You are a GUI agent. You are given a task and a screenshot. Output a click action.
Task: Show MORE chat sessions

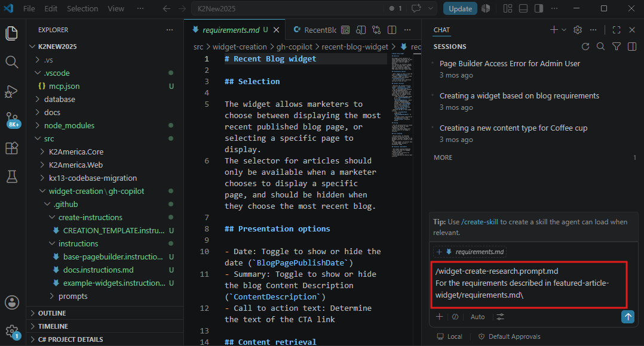[443, 157]
